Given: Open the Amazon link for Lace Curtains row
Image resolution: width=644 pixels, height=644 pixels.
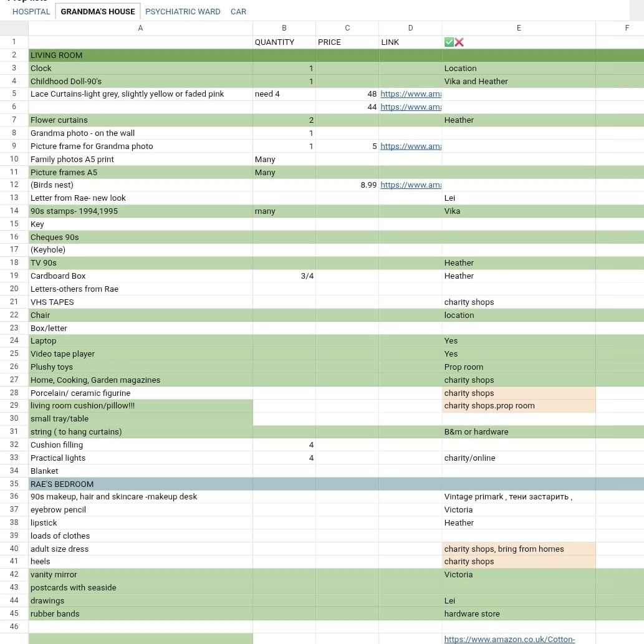Looking at the screenshot, I should click(x=411, y=94).
